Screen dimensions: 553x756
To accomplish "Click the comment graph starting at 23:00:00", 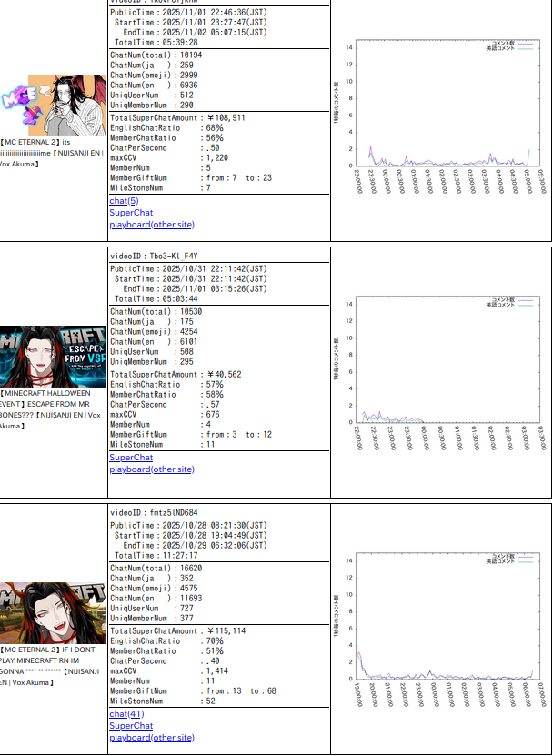I will pos(440,117).
